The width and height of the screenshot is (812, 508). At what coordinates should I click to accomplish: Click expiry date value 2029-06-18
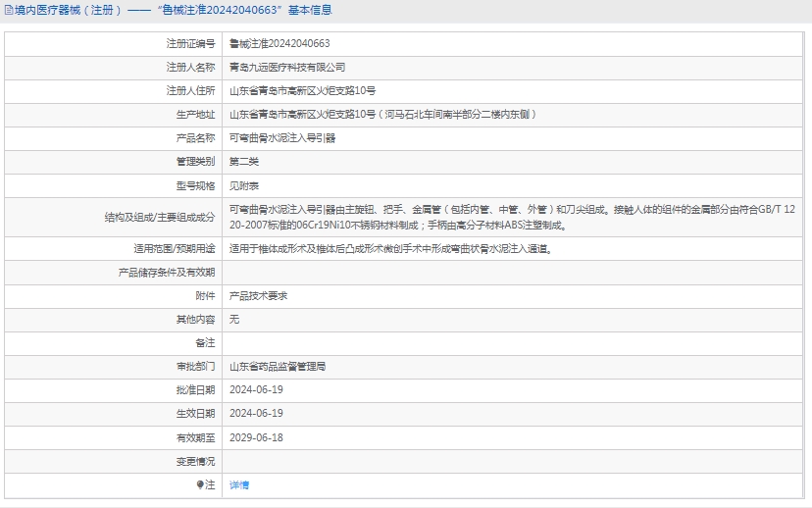(256, 437)
